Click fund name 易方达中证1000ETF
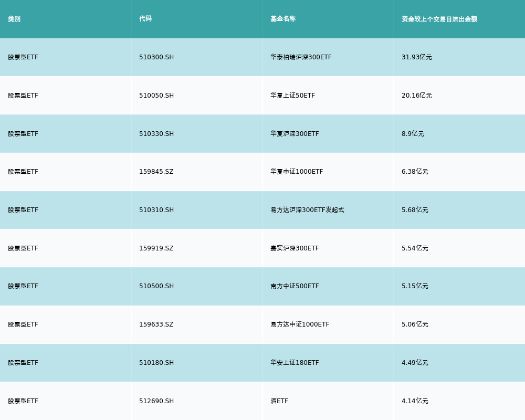Screen dimensions: 525x420 pos(300,324)
